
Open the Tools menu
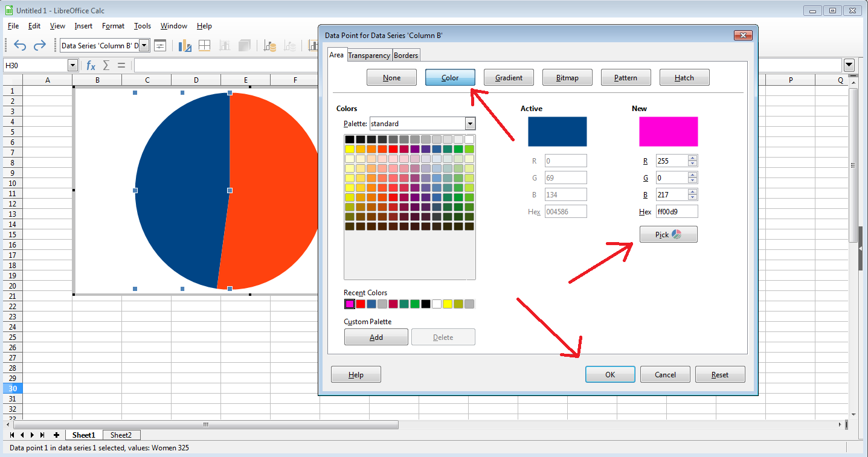(143, 26)
